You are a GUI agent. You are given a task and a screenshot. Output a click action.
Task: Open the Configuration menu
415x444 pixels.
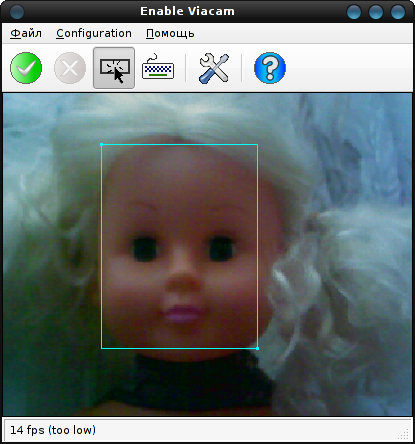(x=94, y=33)
